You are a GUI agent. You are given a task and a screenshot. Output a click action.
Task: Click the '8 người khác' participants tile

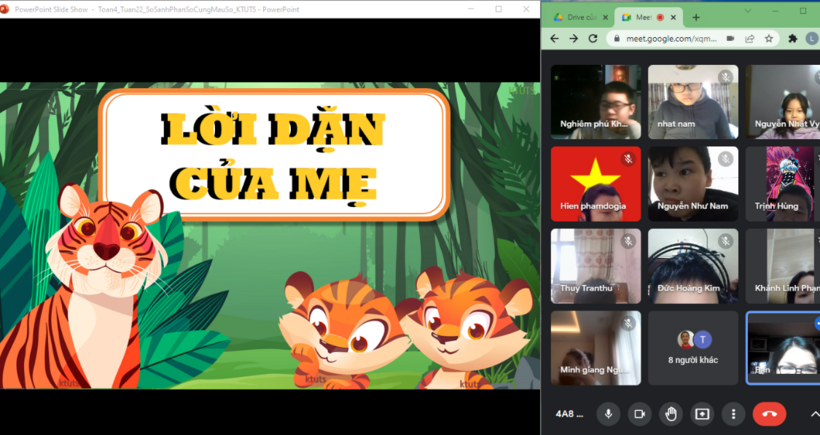(x=693, y=347)
